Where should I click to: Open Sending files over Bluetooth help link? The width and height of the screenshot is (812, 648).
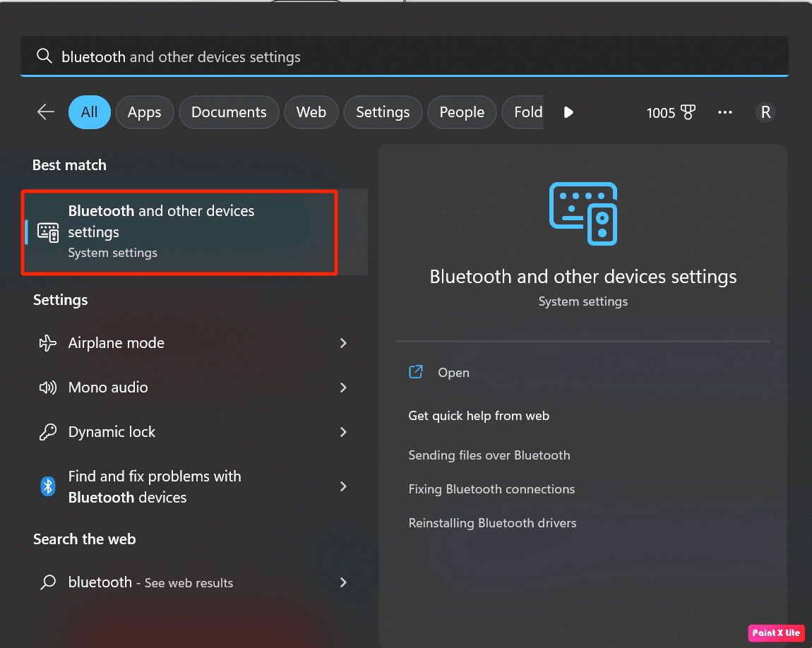tap(489, 455)
